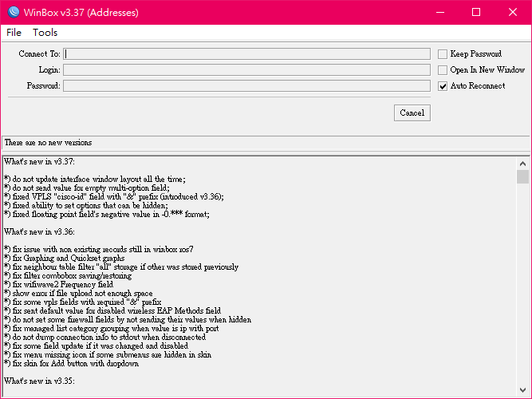Click the line about neighbour table filter "all" storage

[121, 267]
